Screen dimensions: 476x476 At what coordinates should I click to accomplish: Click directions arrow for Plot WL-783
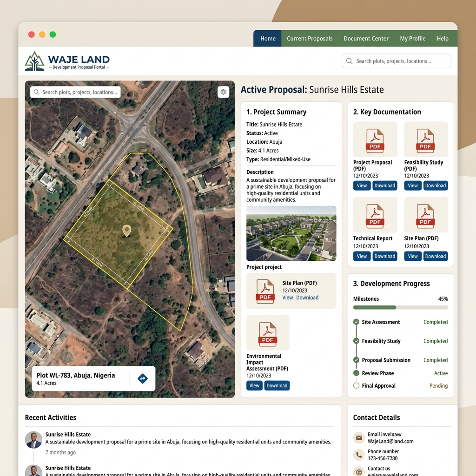(143, 378)
